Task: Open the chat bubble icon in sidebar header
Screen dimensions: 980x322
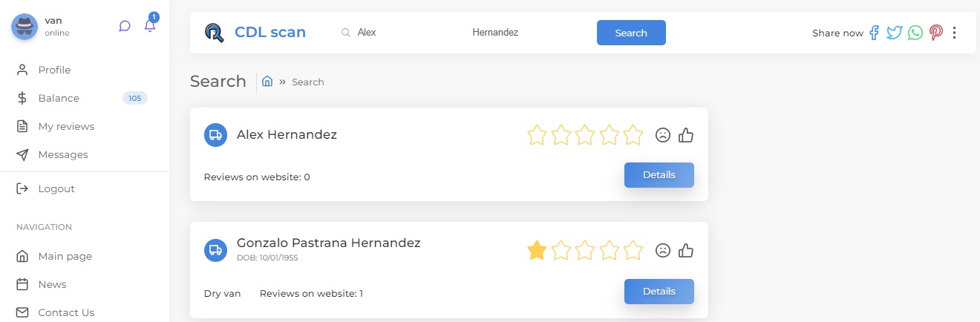Action: coord(125,26)
